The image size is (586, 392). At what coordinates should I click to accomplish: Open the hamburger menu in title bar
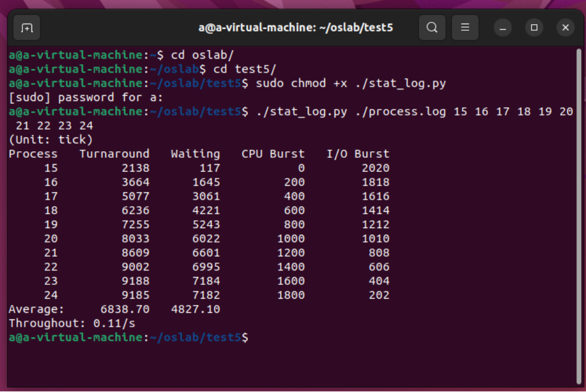(465, 28)
